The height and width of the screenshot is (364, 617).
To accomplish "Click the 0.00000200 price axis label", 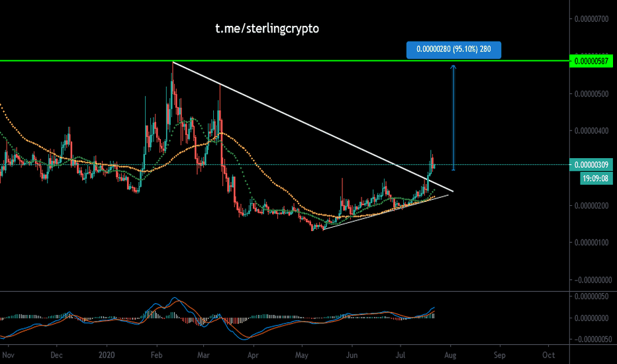I will (x=591, y=206).
